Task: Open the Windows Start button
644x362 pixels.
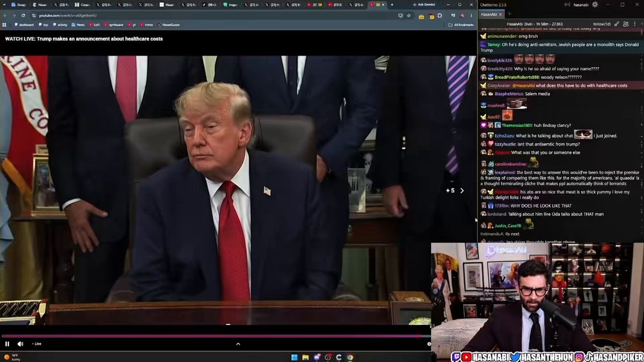Action: 294,357
